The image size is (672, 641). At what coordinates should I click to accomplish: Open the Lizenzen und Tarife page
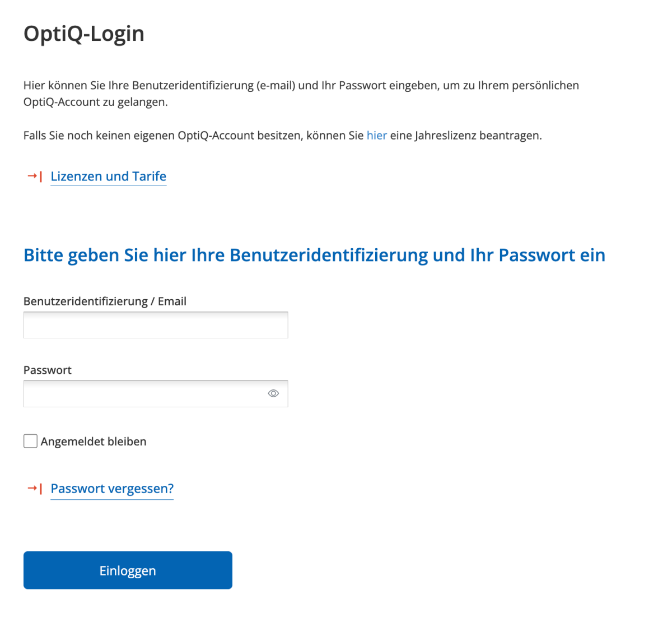click(108, 176)
